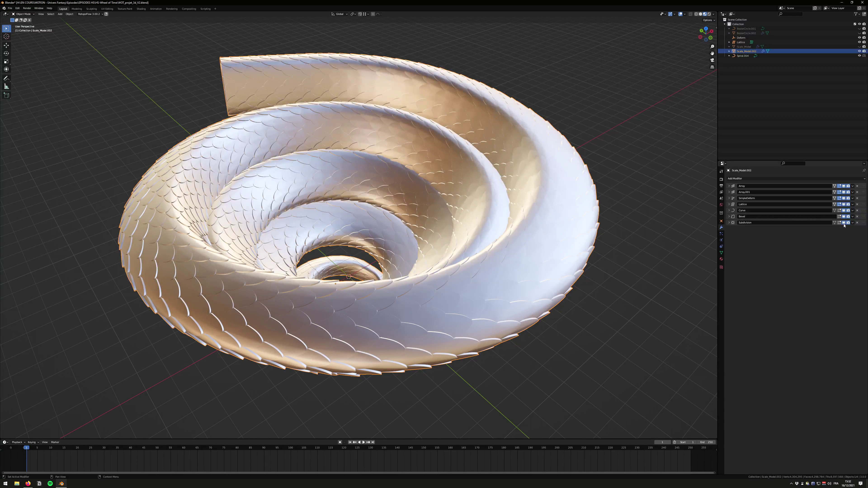Choose the Add Cube tool
The width and height of the screenshot is (868, 488).
(x=6, y=95)
